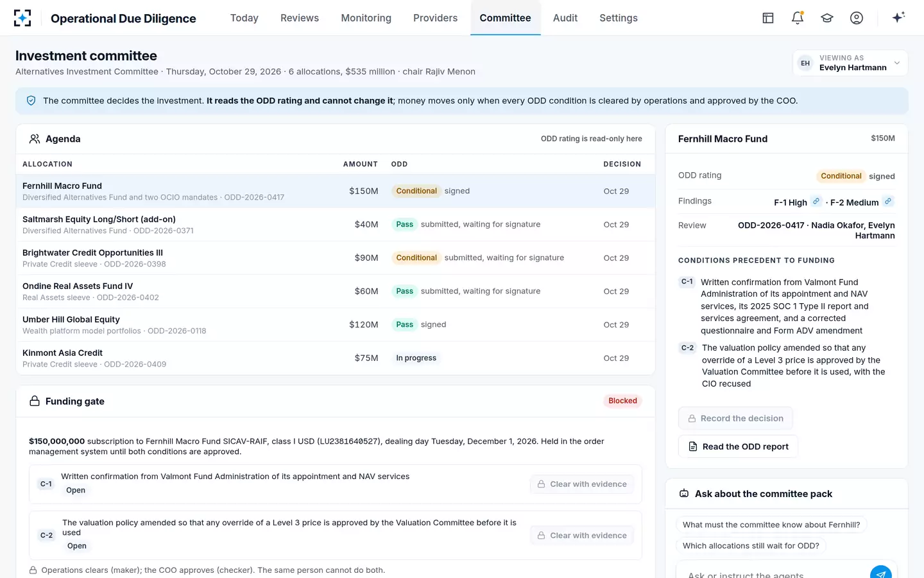Image resolution: width=924 pixels, height=578 pixels.
Task: Click the Funding gate lock icon
Action: tap(35, 401)
